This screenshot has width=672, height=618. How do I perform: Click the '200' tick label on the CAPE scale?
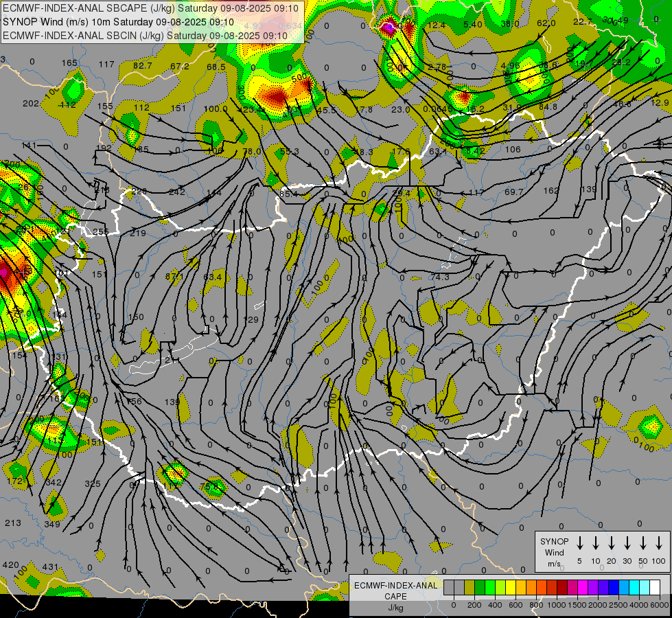click(474, 605)
